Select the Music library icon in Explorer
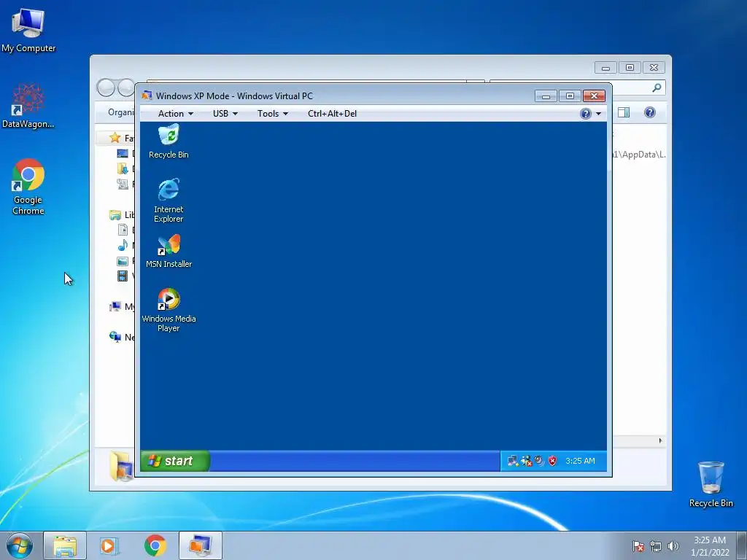Viewport: 747px width, 560px height. tap(123, 245)
